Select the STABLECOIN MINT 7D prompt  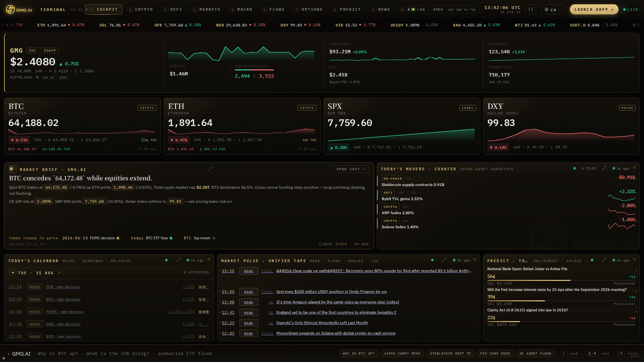click(x=450, y=353)
